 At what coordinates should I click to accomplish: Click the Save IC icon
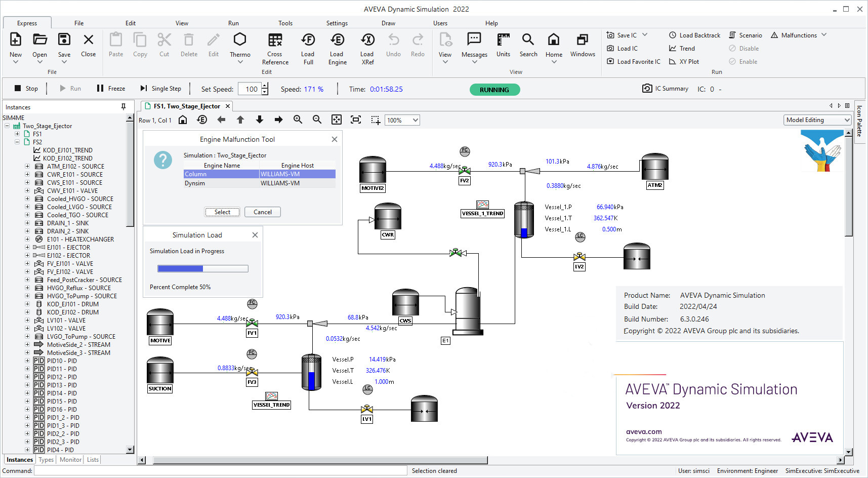point(610,35)
